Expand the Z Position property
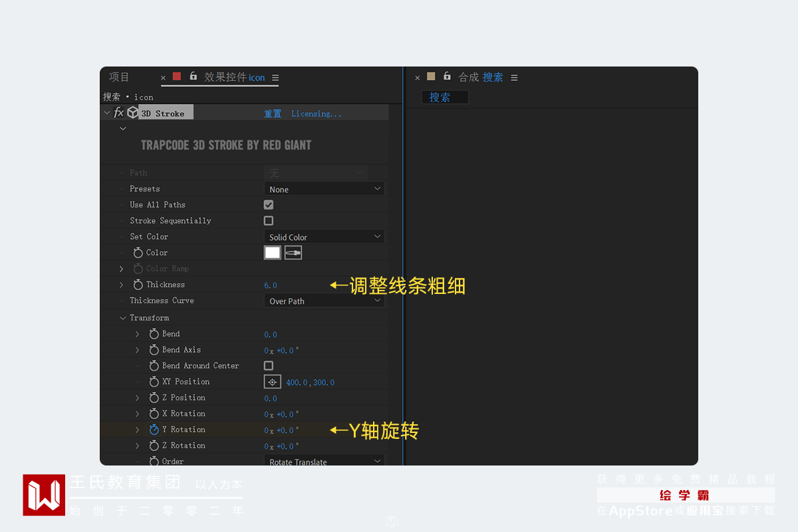 tap(138, 398)
